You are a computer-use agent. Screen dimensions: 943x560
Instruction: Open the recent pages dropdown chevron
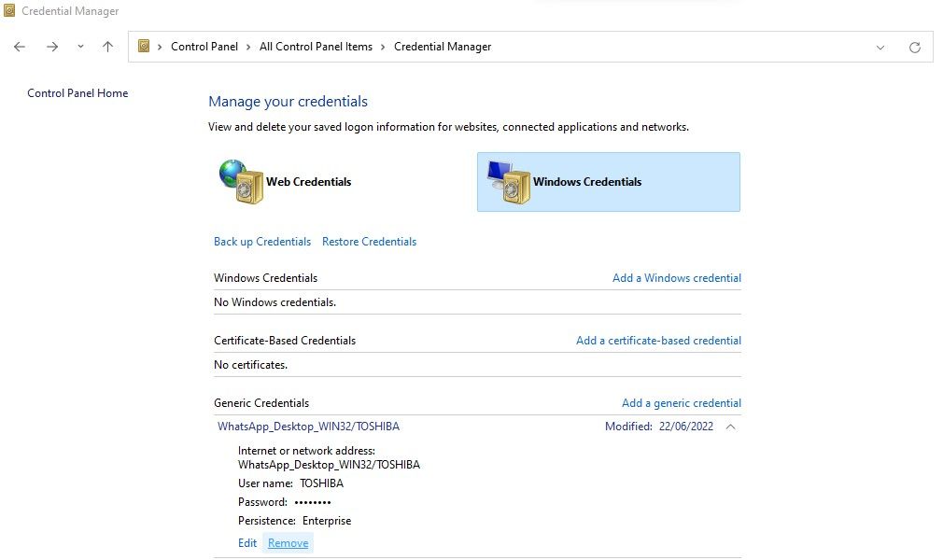click(80, 46)
